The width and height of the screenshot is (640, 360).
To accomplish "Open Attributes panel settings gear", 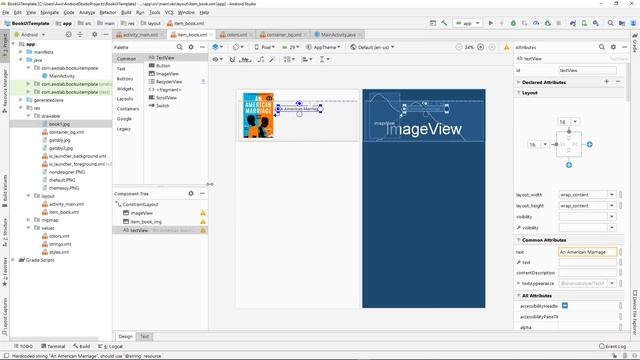I will (x=613, y=47).
